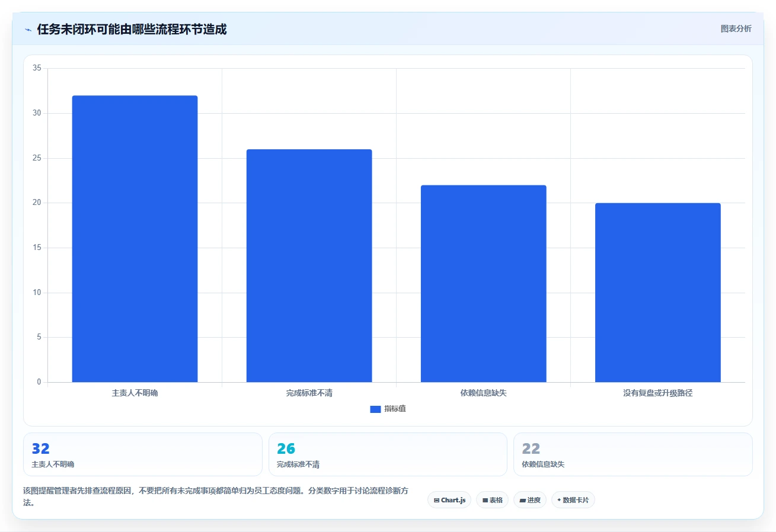Click the y-axis value 5

pyautogui.click(x=39, y=337)
